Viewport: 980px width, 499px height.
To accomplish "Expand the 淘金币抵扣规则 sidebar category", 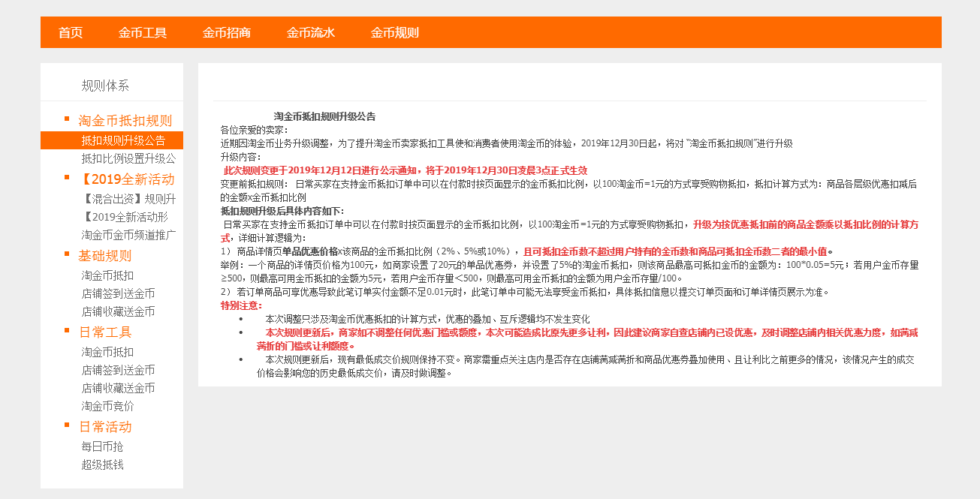I will pos(125,121).
